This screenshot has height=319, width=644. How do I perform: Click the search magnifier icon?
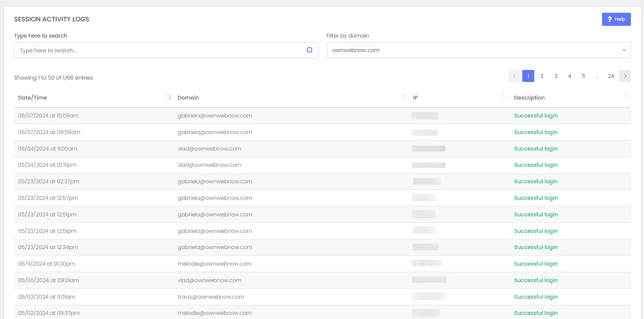(x=309, y=50)
